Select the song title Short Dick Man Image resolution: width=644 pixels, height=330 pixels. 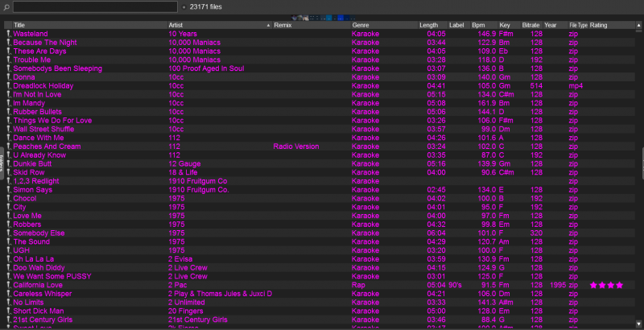click(39, 311)
